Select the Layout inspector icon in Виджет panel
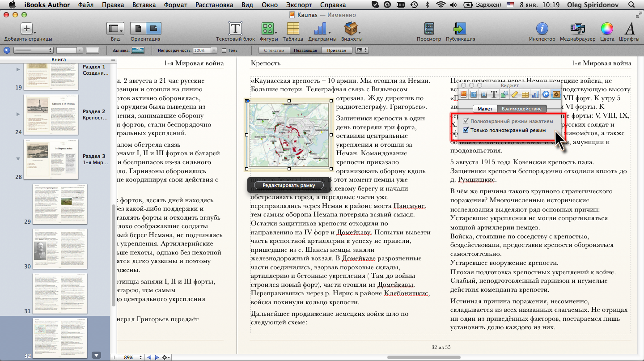Screen dimensions: 644x361 [x=474, y=94]
